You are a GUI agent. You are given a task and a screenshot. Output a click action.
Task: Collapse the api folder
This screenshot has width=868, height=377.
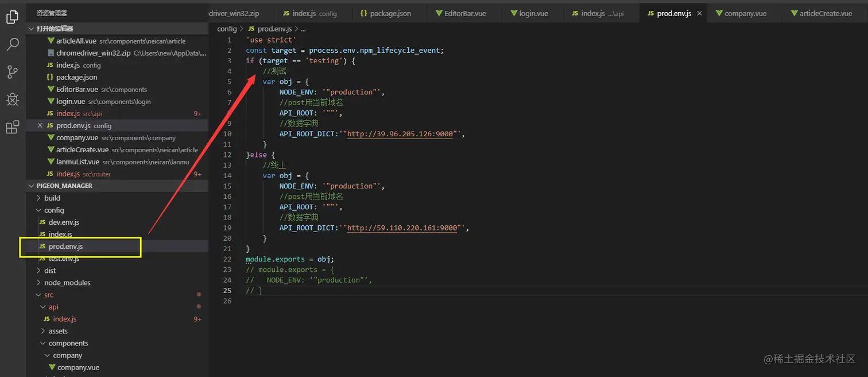click(x=53, y=306)
